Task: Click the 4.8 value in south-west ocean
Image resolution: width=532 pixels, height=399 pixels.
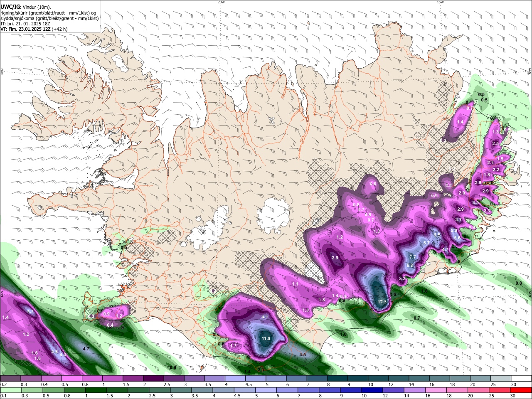Action: pyautogui.click(x=54, y=352)
